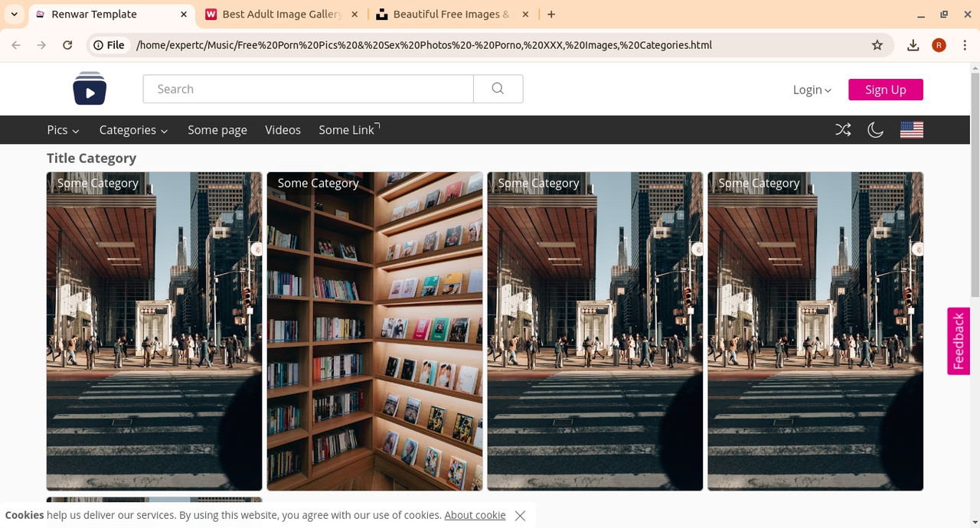Expand the Categories dropdown menu
The width and height of the screenshot is (980, 528).
(133, 130)
